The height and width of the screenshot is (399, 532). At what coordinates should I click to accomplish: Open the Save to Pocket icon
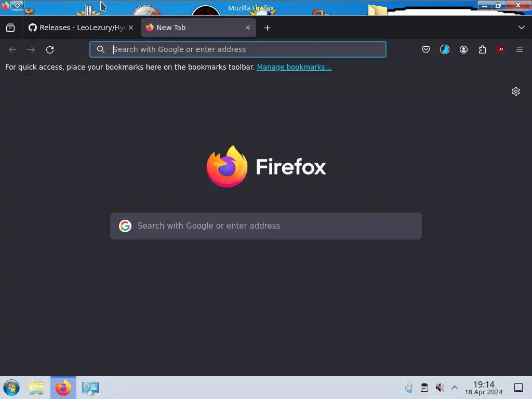tap(426, 49)
